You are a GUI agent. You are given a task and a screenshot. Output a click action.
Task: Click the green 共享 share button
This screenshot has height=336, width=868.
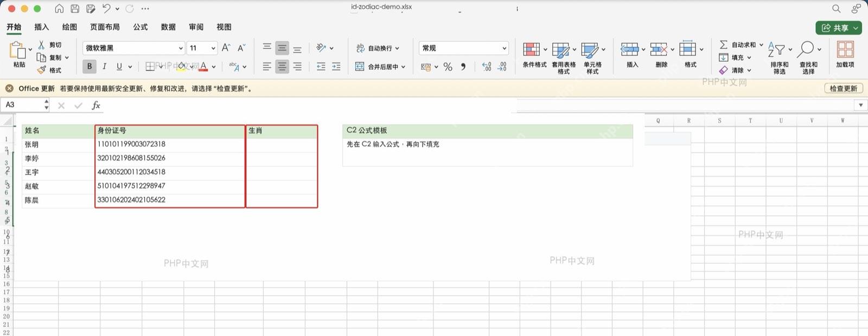839,28
